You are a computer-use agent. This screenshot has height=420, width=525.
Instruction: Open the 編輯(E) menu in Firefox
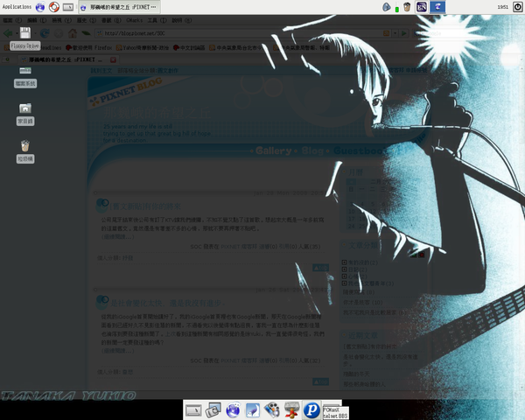coord(37,20)
